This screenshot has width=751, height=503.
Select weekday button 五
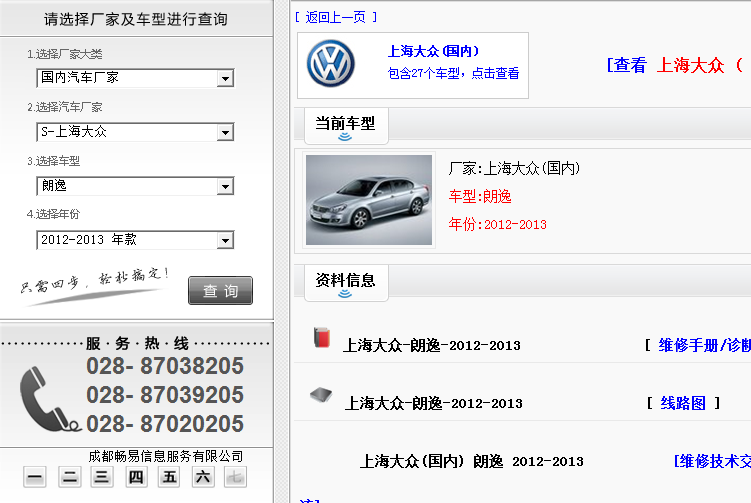click(x=169, y=477)
